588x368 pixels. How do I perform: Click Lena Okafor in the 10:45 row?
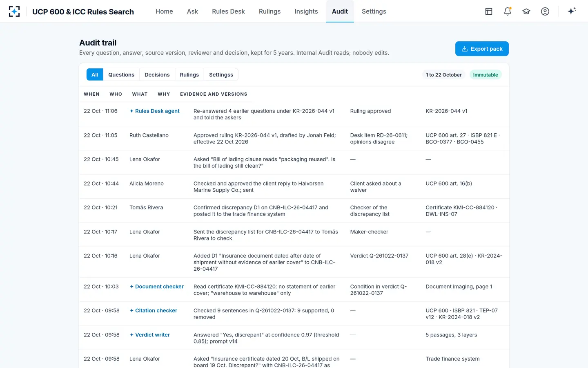click(145, 159)
